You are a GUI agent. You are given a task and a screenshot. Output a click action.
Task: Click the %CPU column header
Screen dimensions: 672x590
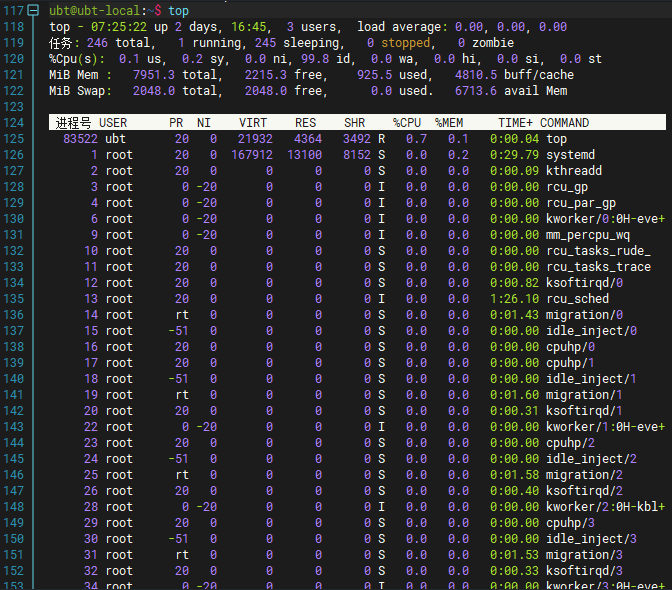(407, 123)
